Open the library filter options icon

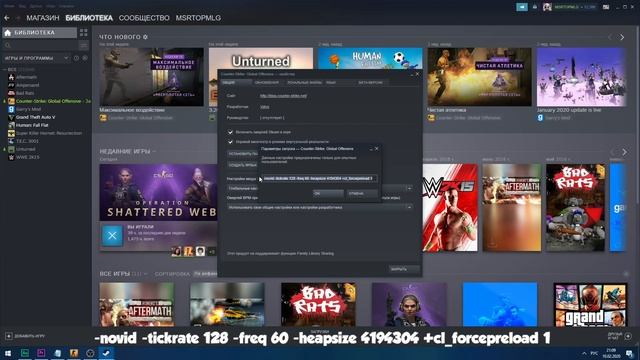84,45
